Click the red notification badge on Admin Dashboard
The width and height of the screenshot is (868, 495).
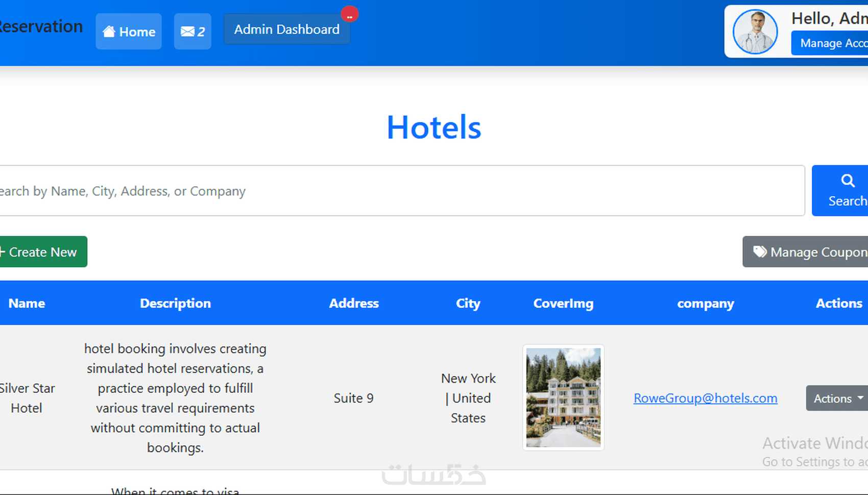pyautogui.click(x=350, y=14)
